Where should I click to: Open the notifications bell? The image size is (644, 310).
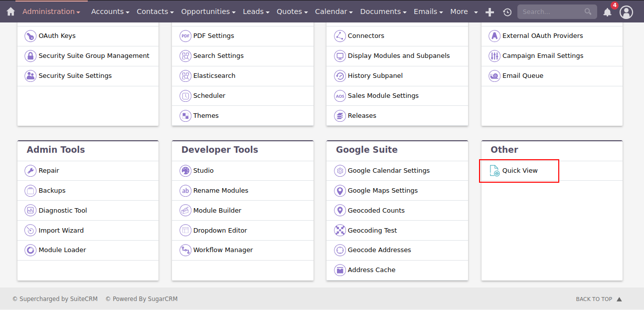pos(607,12)
